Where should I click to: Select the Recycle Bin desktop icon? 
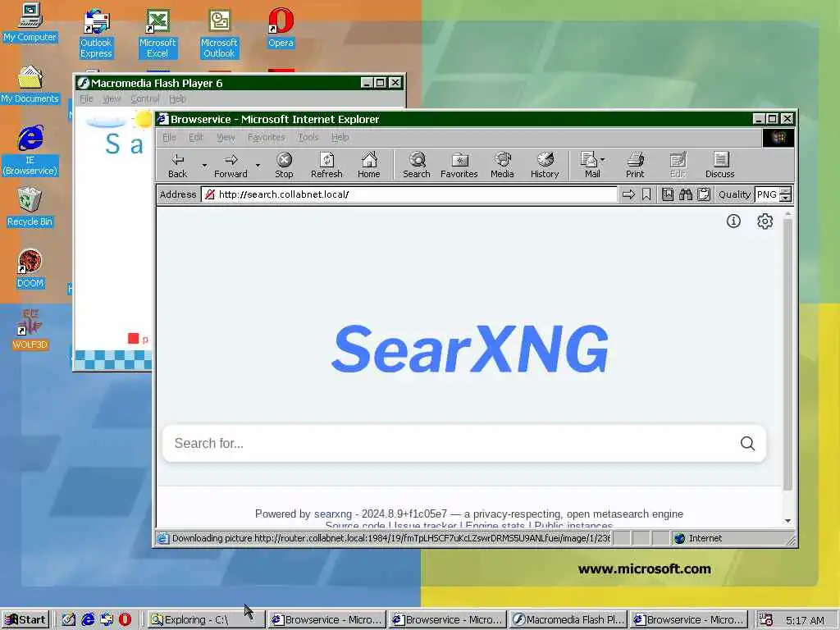click(30, 207)
